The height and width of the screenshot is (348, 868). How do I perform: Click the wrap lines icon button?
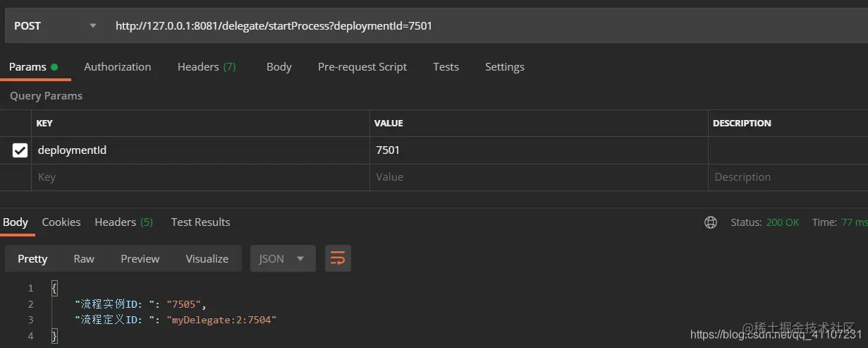point(338,258)
